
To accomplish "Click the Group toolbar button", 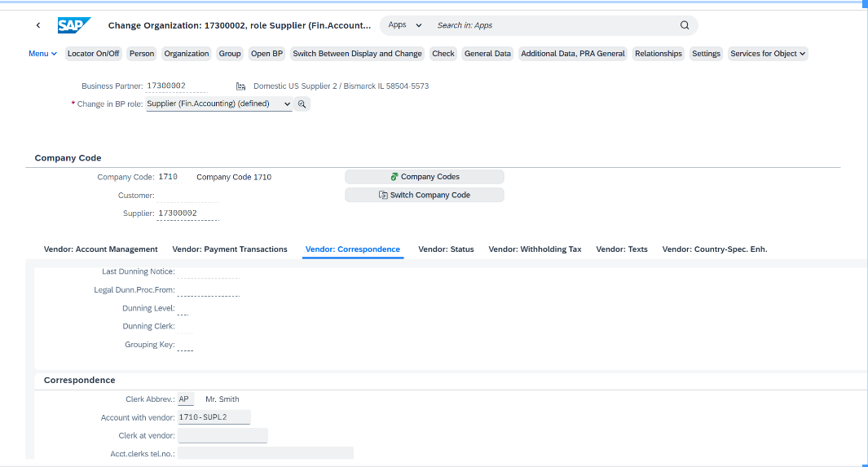I will tap(230, 54).
